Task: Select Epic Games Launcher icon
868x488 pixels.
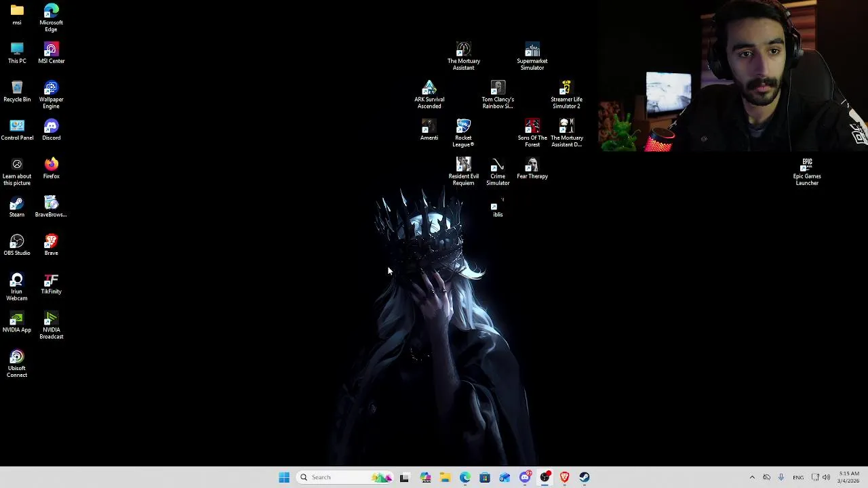Action: 807,171
